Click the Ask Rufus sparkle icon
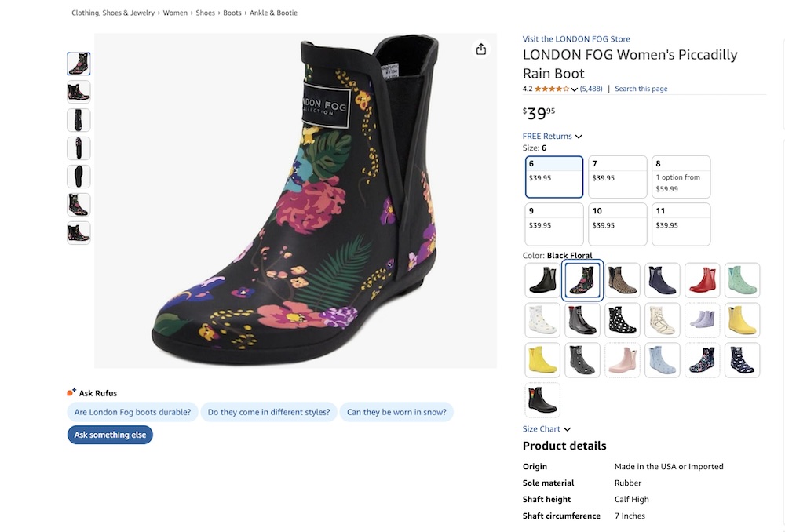The width and height of the screenshot is (785, 532). (71, 392)
